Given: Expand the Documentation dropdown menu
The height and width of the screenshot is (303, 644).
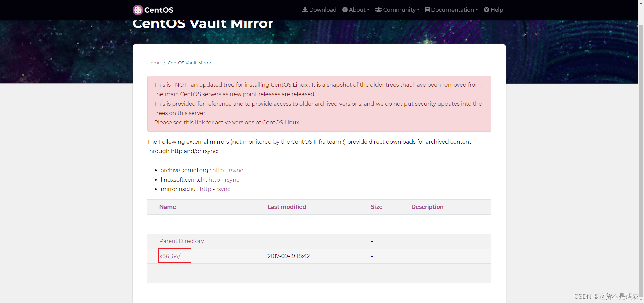Looking at the screenshot, I should 452,10.
